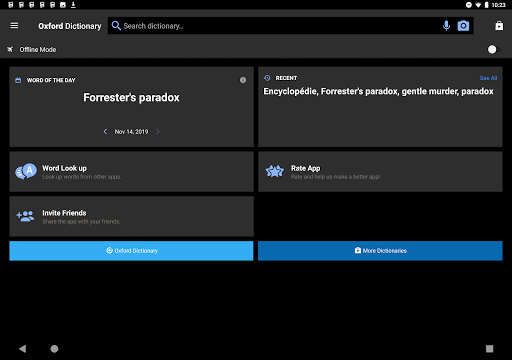512x360 pixels.
Task: Tap the Android home circle button
Action: pos(54,349)
